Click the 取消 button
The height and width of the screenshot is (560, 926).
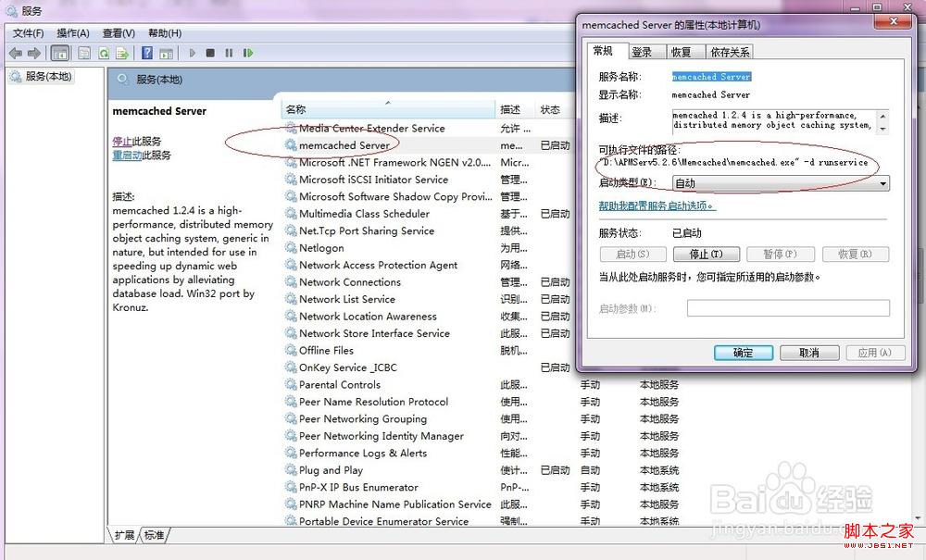809,353
